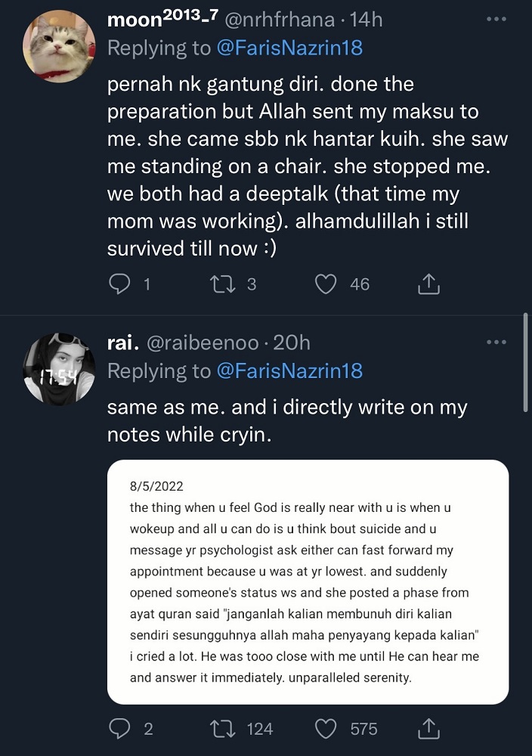Like moon's tweet with heart icon
Viewport: 532px width, 756px height.
click(x=326, y=284)
